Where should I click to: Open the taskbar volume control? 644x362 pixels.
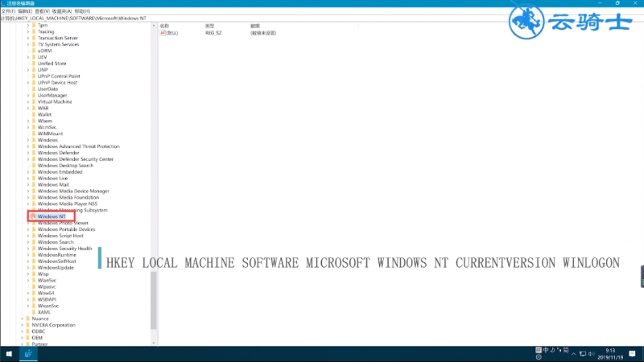coord(592,354)
